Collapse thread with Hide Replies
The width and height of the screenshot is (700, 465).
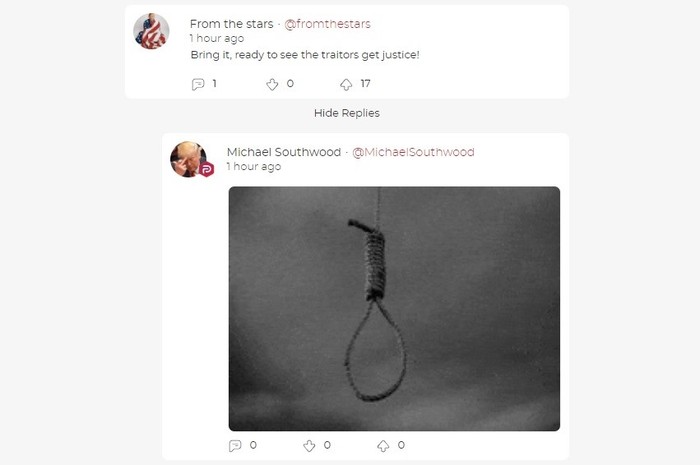[x=347, y=113]
